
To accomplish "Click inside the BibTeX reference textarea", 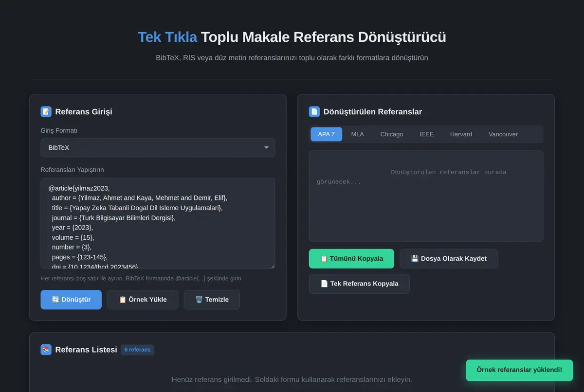I will (158, 223).
